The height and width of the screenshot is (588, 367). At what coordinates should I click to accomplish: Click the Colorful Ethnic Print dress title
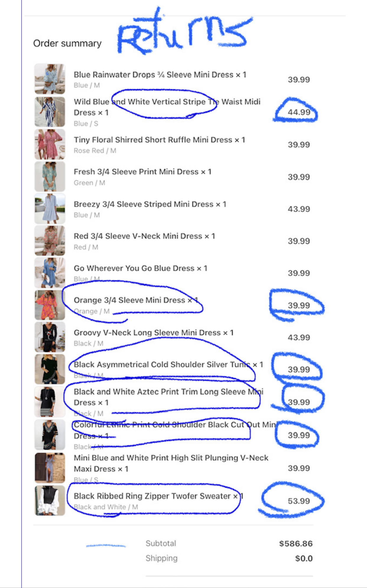pos(174,430)
